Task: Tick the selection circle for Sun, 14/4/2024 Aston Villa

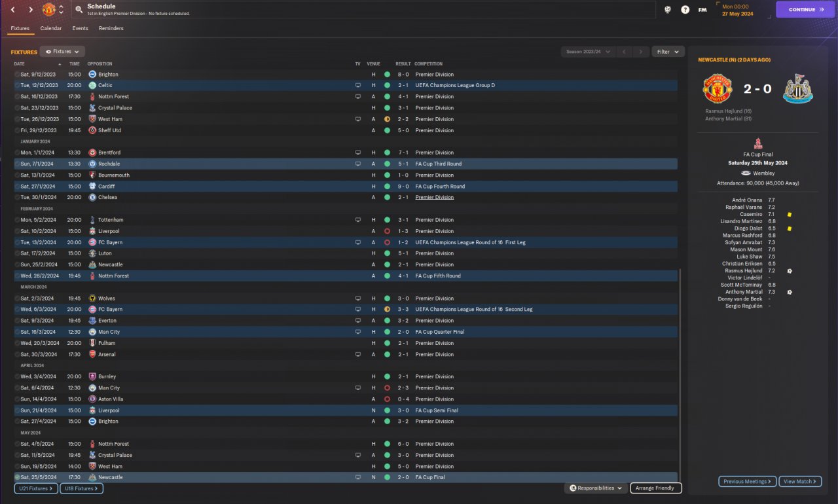Action: 17,399
